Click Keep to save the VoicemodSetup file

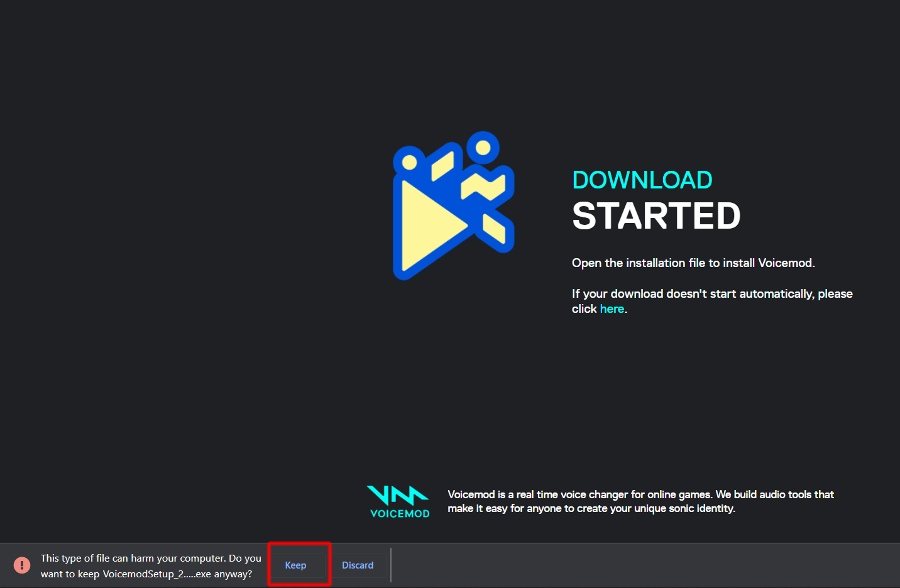(x=295, y=565)
